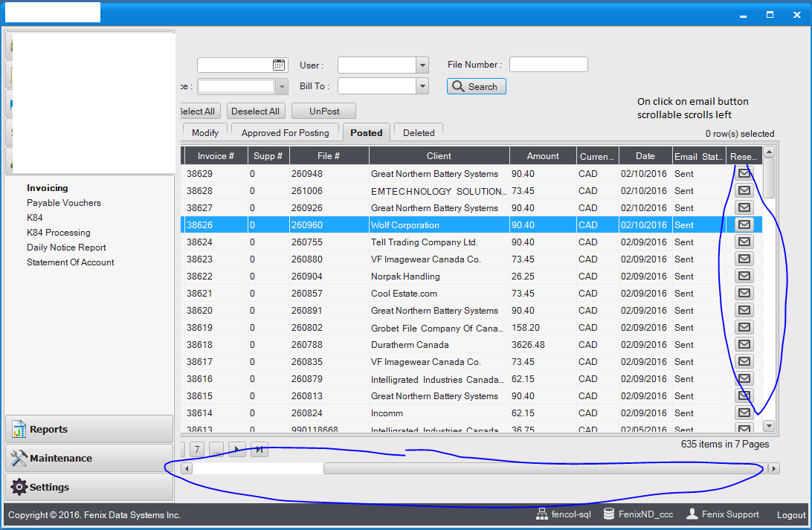Click the horizontal scrollbar left arrow

click(187, 468)
